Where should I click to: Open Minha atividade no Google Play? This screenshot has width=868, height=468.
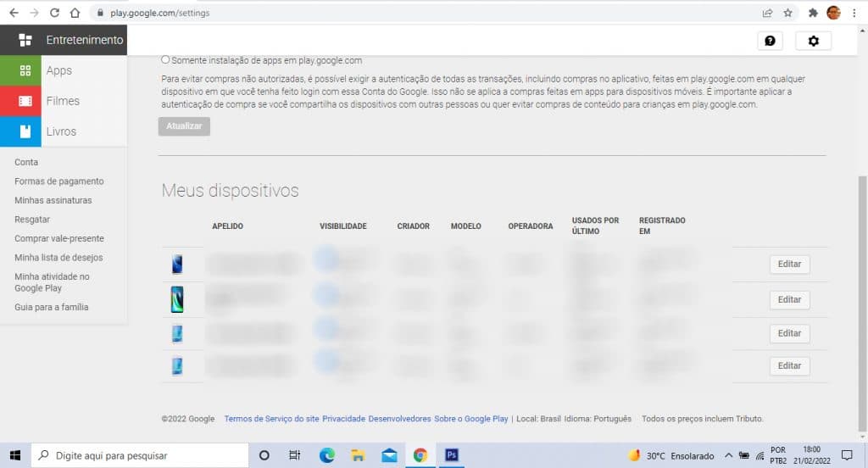[52, 282]
